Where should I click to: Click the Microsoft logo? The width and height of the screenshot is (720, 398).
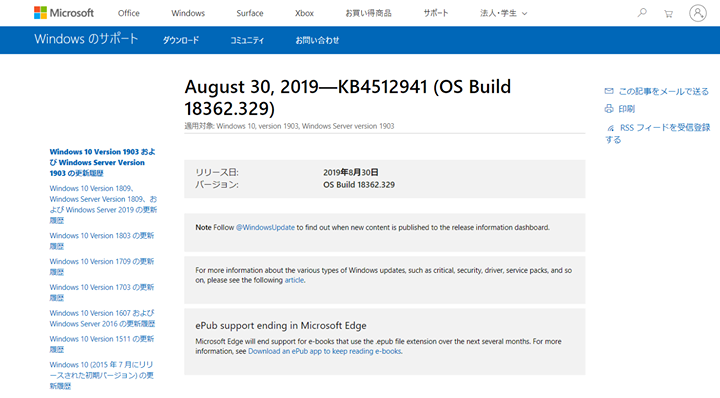pos(64,13)
